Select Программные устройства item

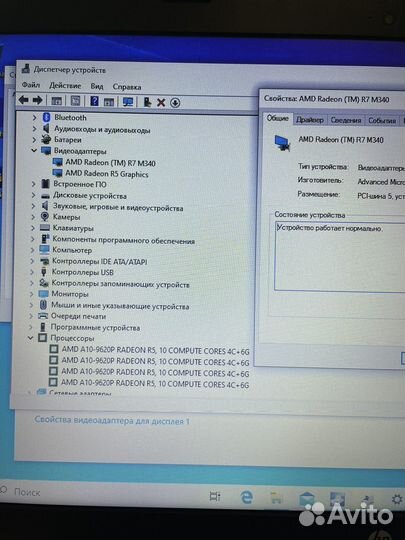click(x=95, y=327)
